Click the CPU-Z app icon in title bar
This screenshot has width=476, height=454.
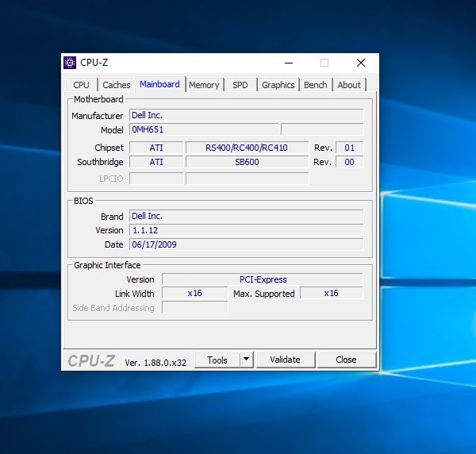pos(70,63)
